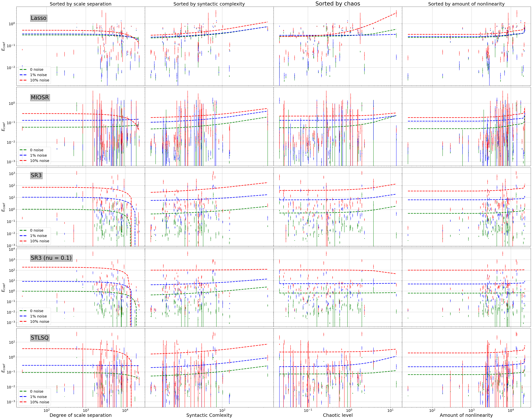Click the 'Sorted by syntactic complexity' column title
This screenshot has width=532, height=419.
[209, 4]
